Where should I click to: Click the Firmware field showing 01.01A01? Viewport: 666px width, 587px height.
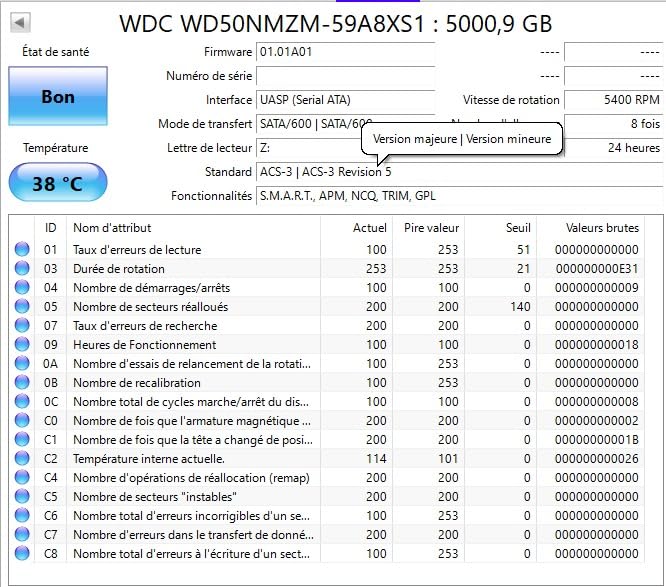pyautogui.click(x=345, y=51)
